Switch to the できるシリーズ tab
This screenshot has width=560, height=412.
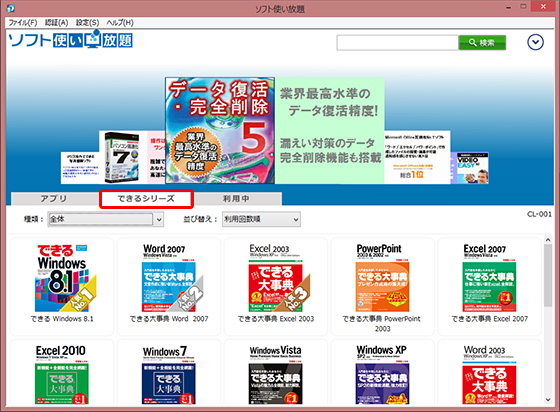click(146, 199)
